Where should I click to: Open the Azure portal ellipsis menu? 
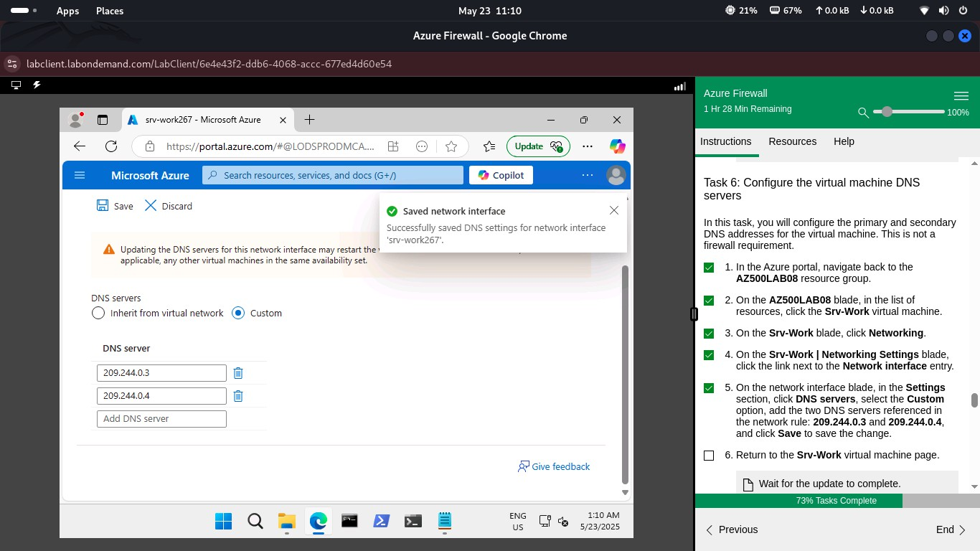(588, 175)
